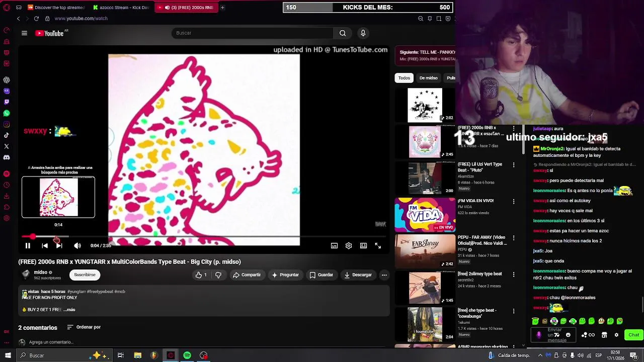Open video player settings gear
The height and width of the screenshot is (362, 644).
pos(349,246)
